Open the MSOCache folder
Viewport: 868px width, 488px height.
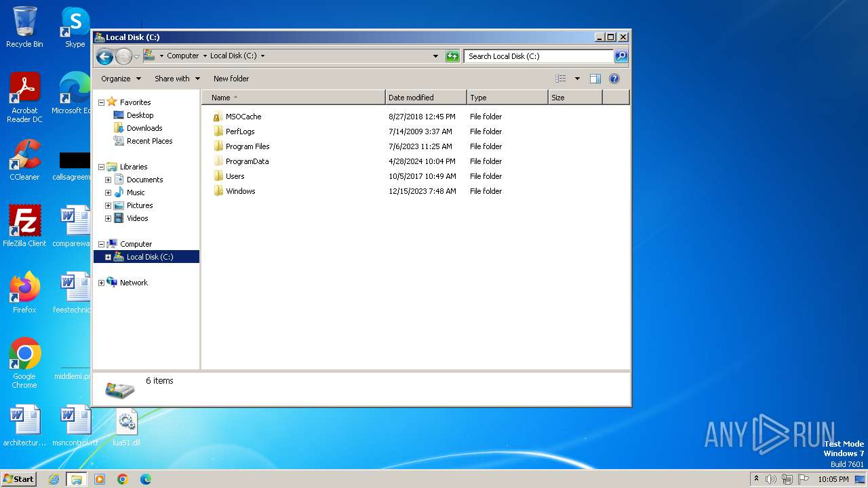point(243,117)
